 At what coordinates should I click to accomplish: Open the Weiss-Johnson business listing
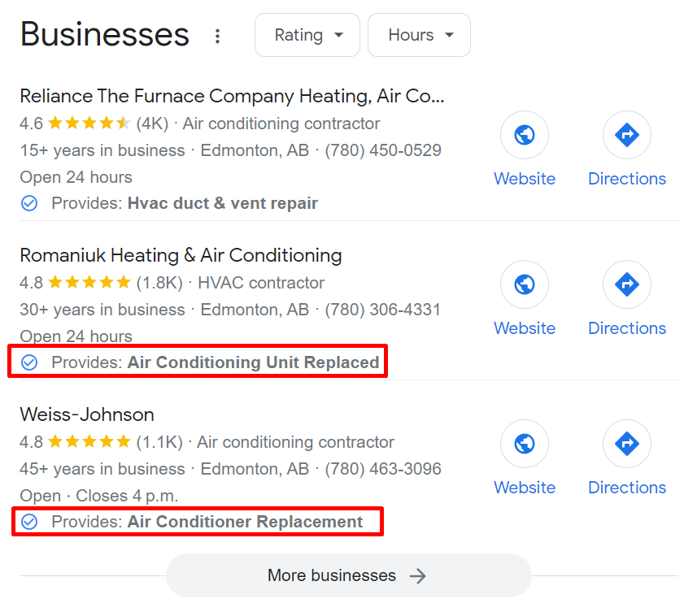[87, 414]
